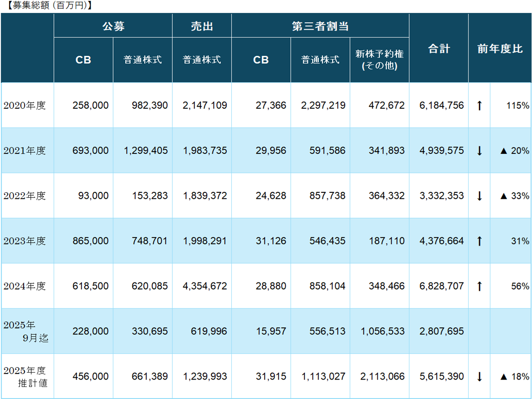Click the 新株予約権(その他) header cell

(379, 60)
